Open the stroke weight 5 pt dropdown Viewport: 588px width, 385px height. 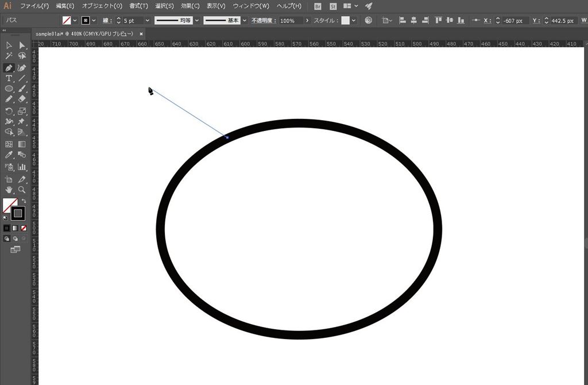click(148, 21)
